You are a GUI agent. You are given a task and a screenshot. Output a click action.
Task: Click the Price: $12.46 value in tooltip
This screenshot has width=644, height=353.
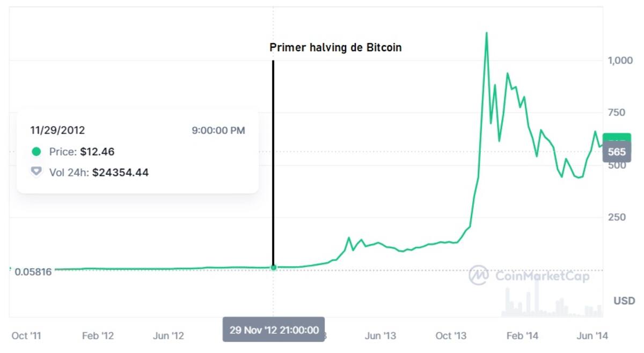pyautogui.click(x=97, y=152)
